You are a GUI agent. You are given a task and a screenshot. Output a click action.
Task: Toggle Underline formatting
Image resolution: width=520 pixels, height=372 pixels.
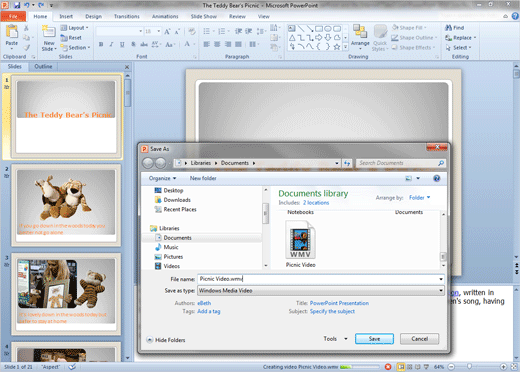pos(122,44)
